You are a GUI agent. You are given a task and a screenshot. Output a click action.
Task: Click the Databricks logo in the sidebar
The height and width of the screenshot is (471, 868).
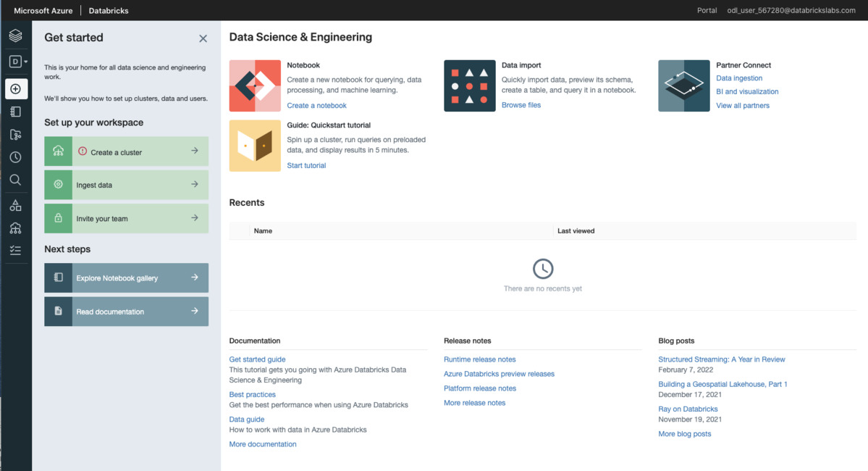point(15,36)
